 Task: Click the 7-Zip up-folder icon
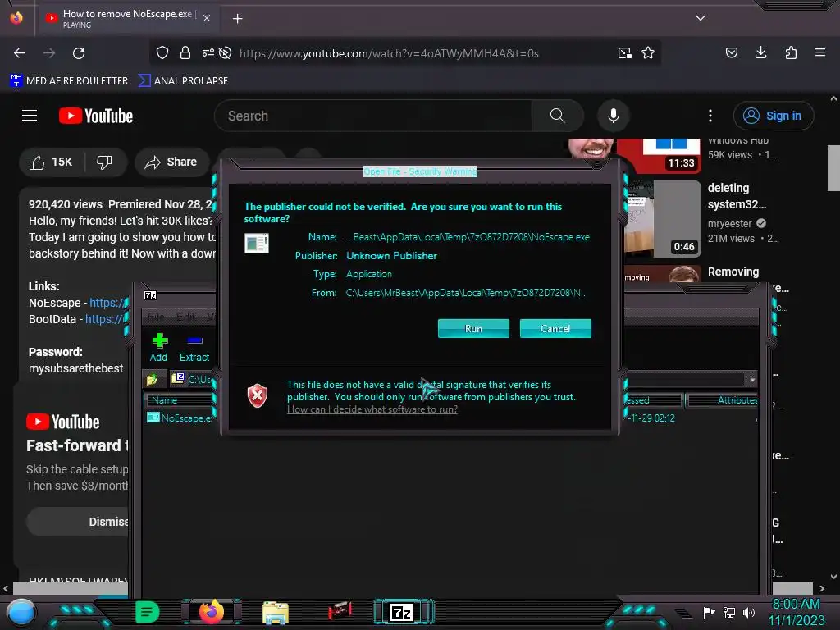tap(152, 380)
